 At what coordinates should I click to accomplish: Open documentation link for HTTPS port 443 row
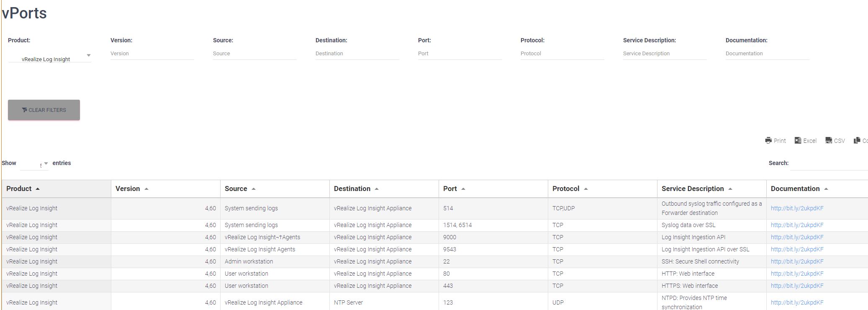(797, 286)
